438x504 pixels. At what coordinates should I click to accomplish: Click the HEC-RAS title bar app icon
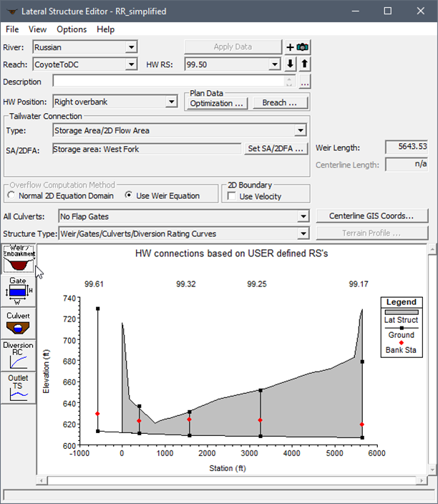11,11
